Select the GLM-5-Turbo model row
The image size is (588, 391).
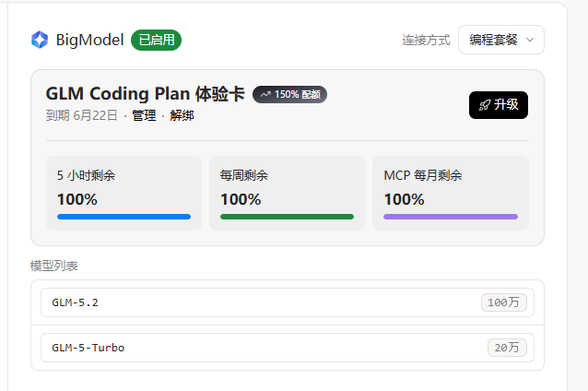pyautogui.click(x=288, y=348)
